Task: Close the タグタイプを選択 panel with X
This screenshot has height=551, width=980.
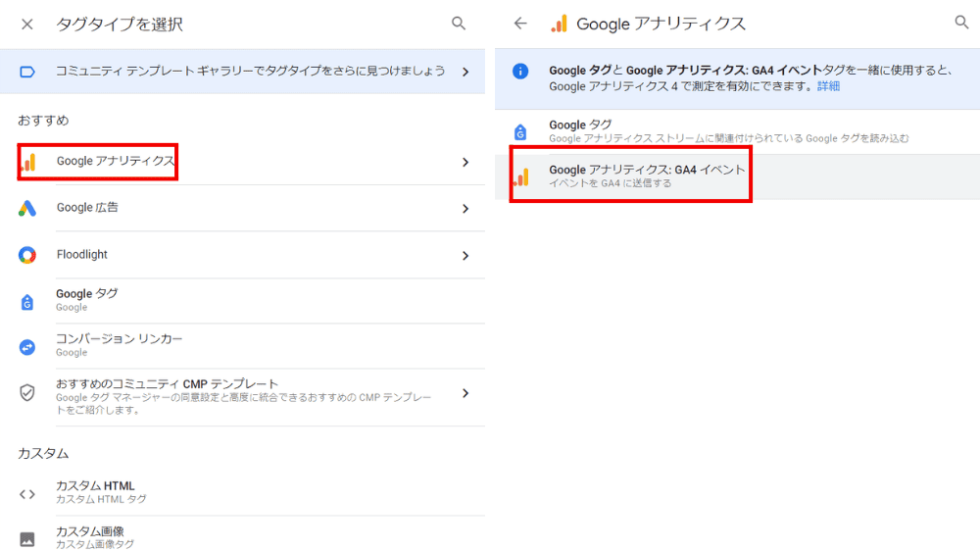Action: click(x=26, y=25)
